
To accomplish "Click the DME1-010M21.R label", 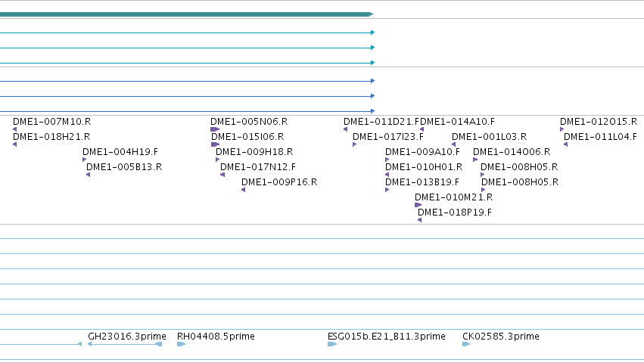I will (x=454, y=197).
